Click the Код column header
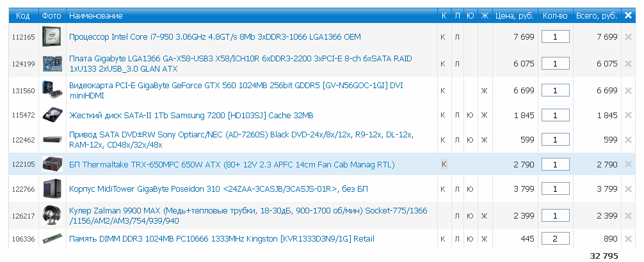 coord(23,15)
